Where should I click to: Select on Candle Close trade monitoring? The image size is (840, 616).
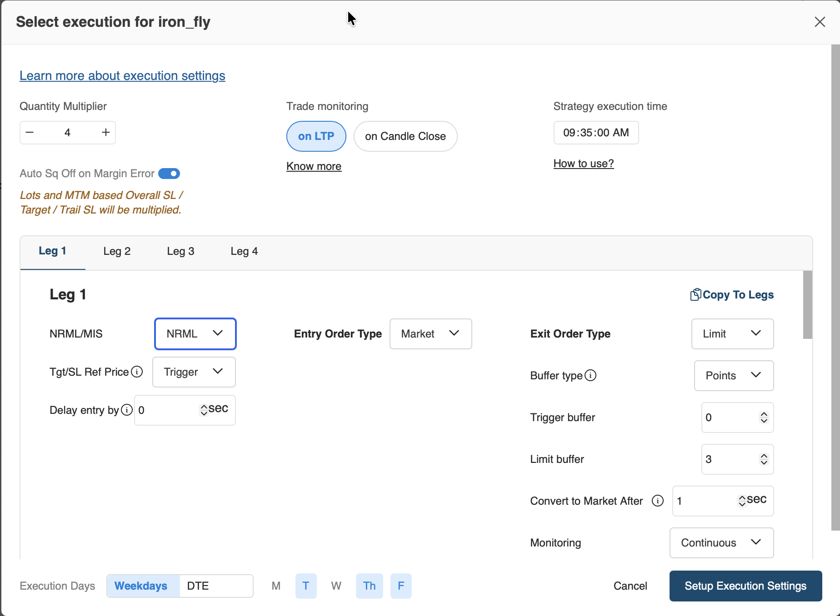pyautogui.click(x=405, y=136)
